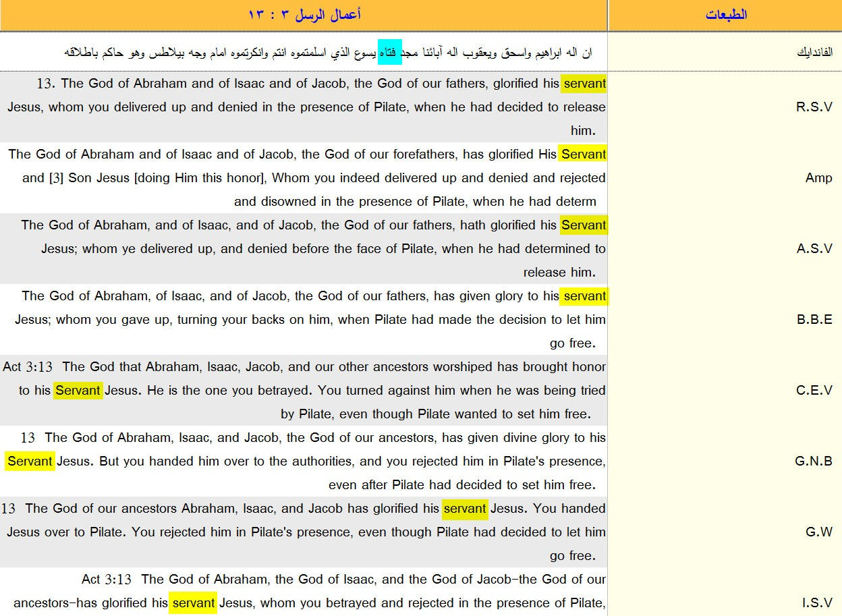This screenshot has width=842, height=616.
Task: Click the verse number '13.' in R.S.V row
Action: click(46, 84)
